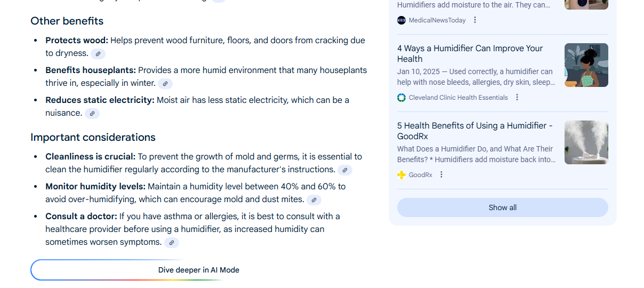Click 'Dive deeper in AI Mode' button
The width and height of the screenshot is (644, 288).
coord(198,270)
